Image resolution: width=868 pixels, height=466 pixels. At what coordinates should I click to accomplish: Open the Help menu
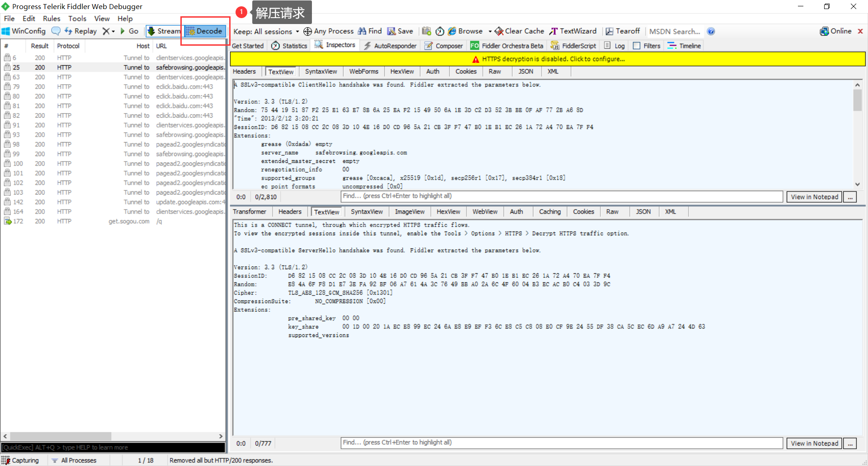(x=125, y=19)
